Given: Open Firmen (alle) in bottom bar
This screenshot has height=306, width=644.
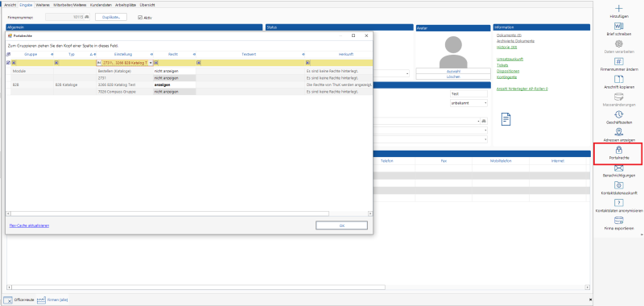Looking at the screenshot, I should pos(52,300).
